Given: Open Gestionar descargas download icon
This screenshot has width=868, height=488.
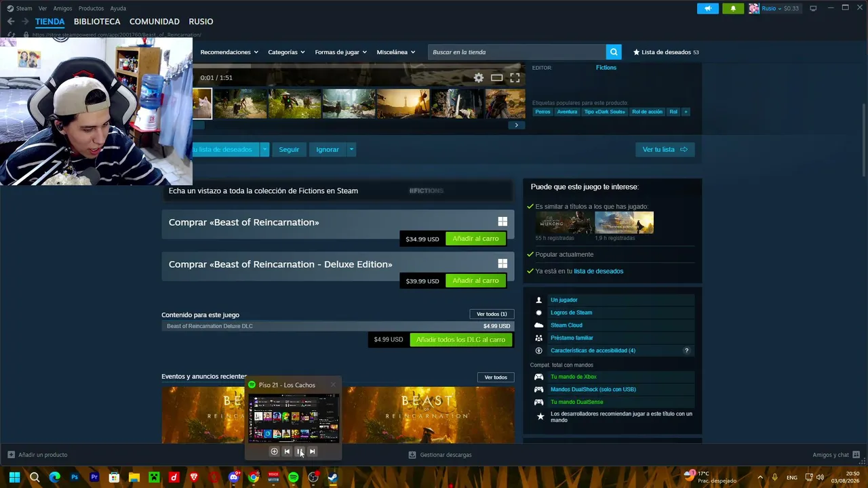Looking at the screenshot, I should pos(412,455).
